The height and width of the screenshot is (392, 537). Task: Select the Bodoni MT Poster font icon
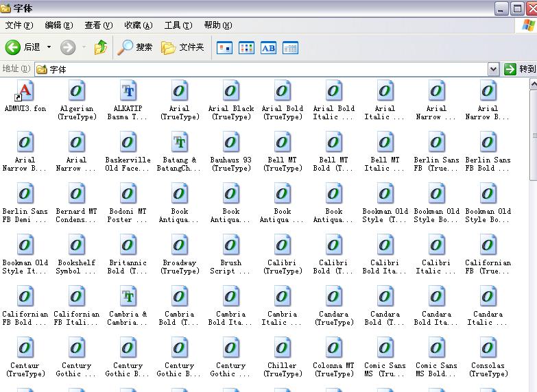click(x=128, y=194)
